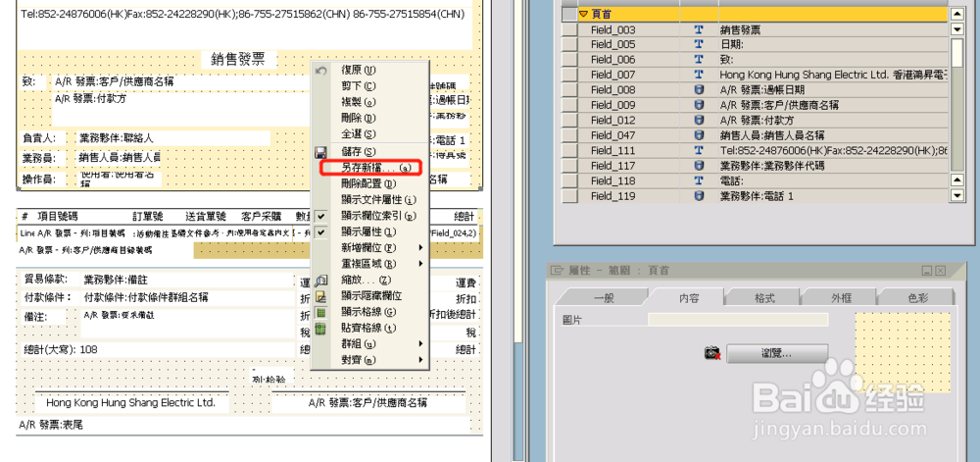The height and width of the screenshot is (462, 980).
Task: Collapse the 頁首 tree node
Action: pyautogui.click(x=583, y=14)
